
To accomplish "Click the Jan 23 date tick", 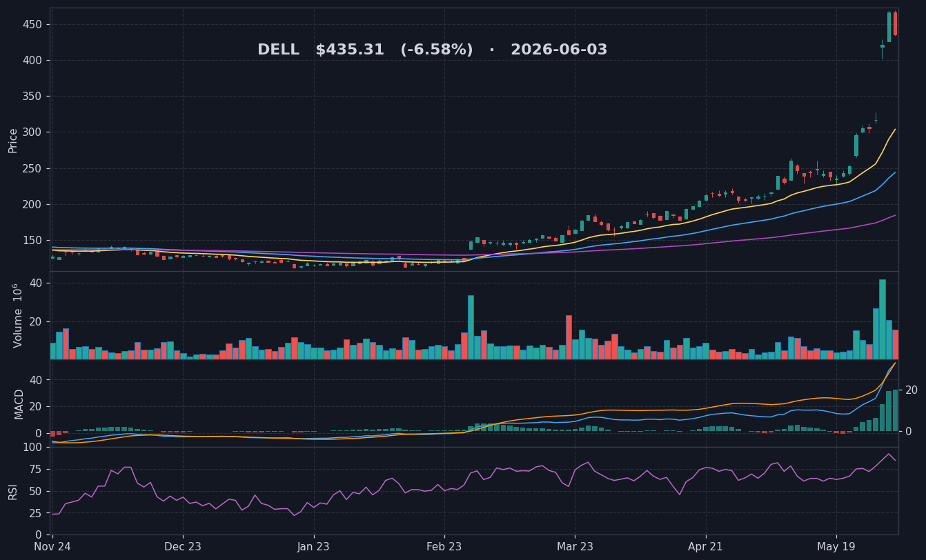I will (x=314, y=548).
